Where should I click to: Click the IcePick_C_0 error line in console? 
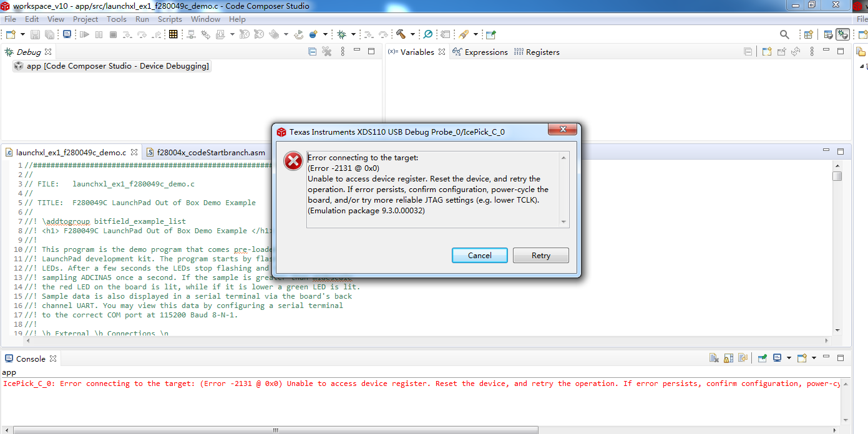click(421, 383)
